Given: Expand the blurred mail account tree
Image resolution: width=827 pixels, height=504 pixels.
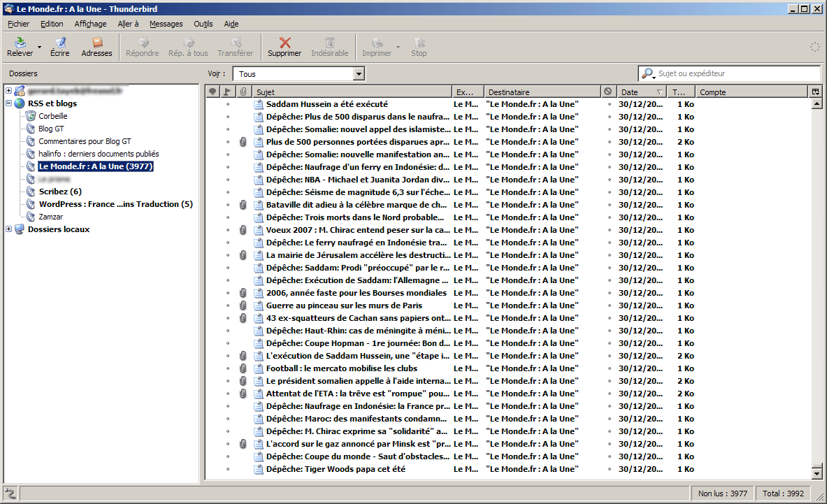Looking at the screenshot, I should [8, 91].
